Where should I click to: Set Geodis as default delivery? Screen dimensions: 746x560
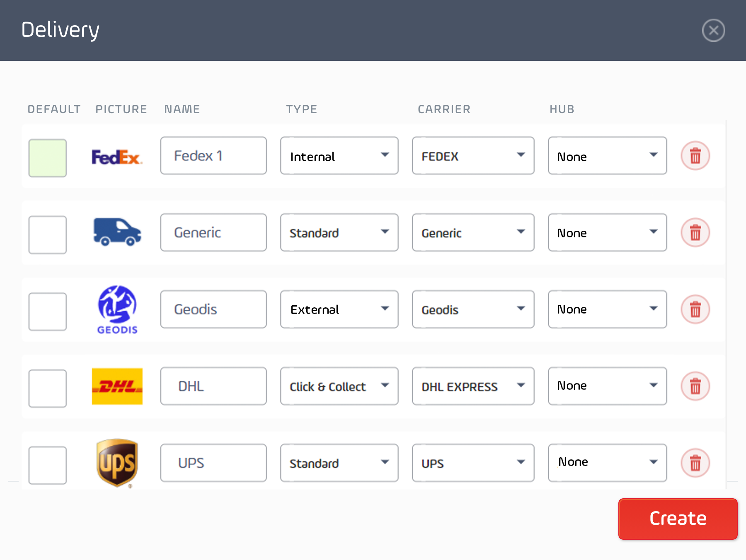[x=48, y=311]
